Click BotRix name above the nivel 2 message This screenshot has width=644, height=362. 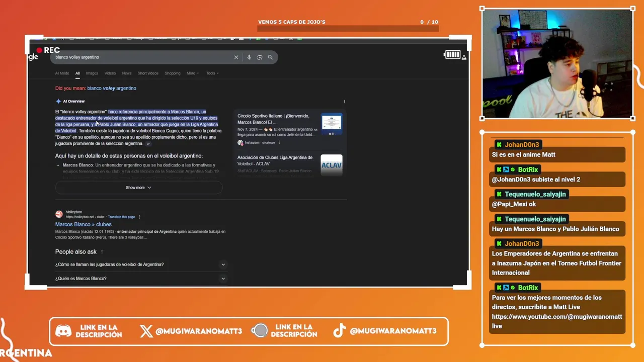[x=528, y=169]
